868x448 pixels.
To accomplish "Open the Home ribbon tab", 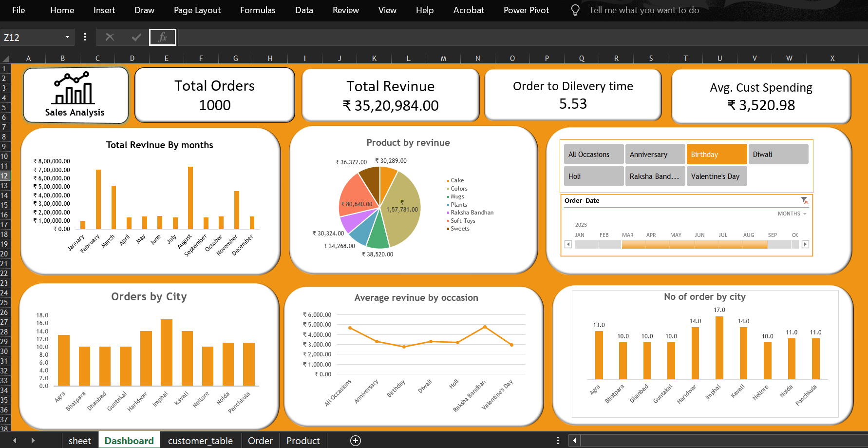I will [62, 10].
